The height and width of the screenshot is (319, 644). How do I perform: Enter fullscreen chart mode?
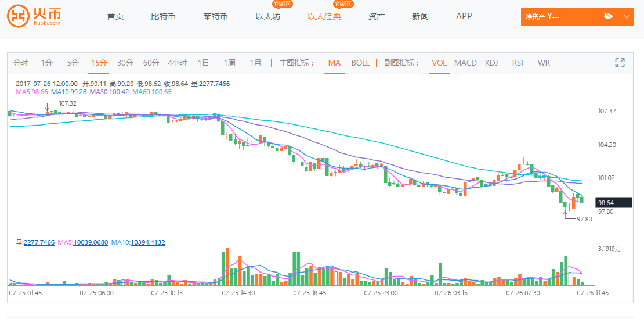(620, 63)
